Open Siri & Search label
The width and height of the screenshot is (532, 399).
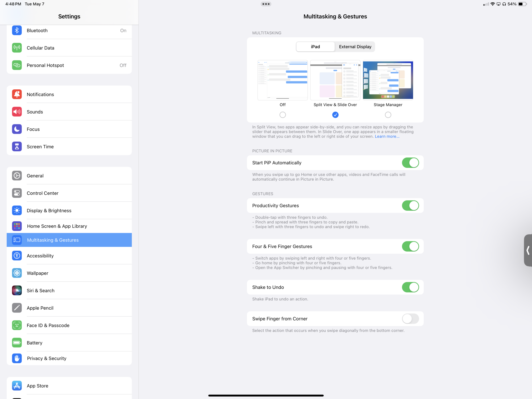(41, 290)
